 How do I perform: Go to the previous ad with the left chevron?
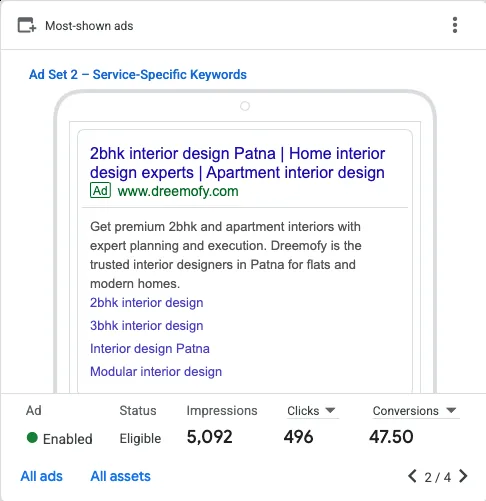[x=412, y=476]
